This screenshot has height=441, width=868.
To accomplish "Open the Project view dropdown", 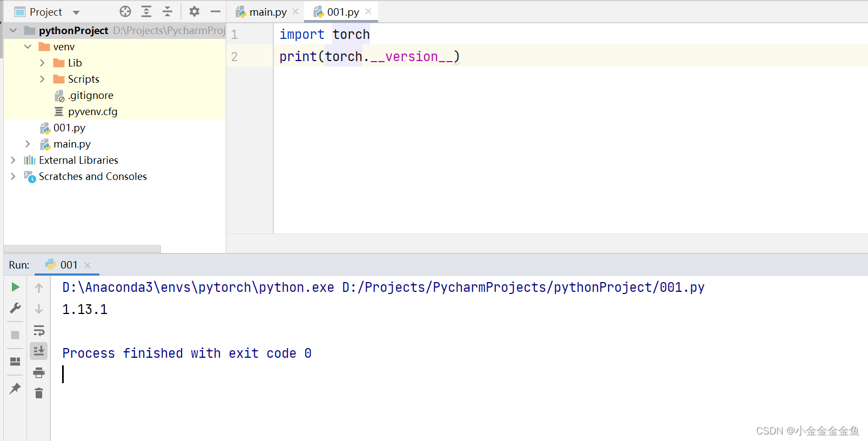I will 76,12.
